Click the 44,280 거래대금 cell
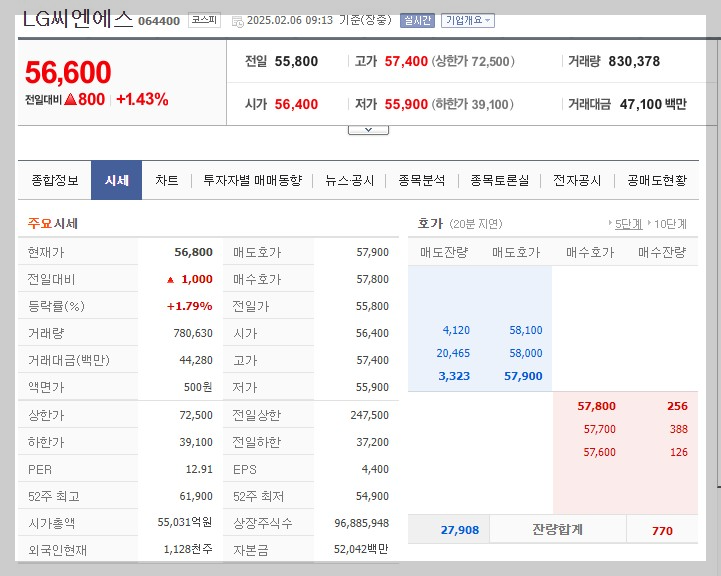The width and height of the screenshot is (721, 576). [x=196, y=360]
